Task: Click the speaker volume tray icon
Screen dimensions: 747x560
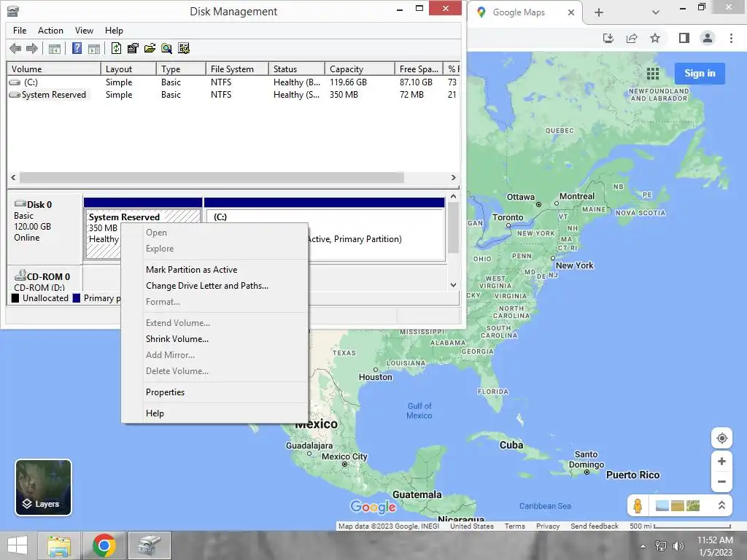Action: [678, 545]
